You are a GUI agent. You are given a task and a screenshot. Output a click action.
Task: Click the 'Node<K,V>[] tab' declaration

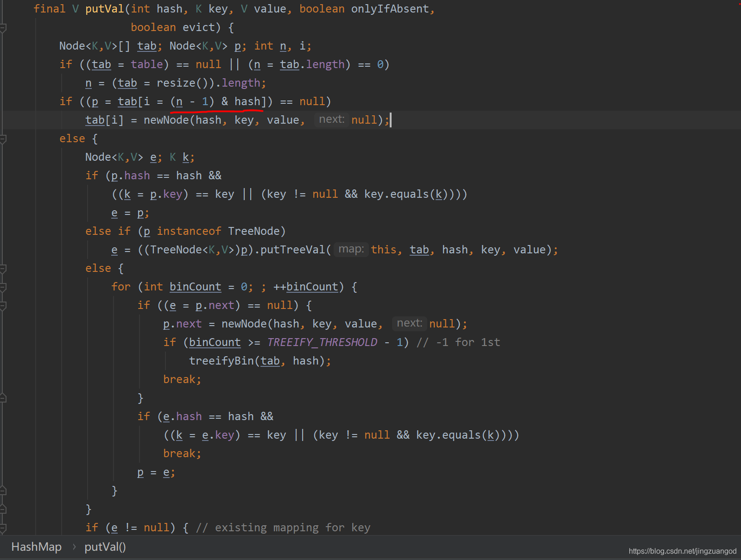tap(108, 46)
